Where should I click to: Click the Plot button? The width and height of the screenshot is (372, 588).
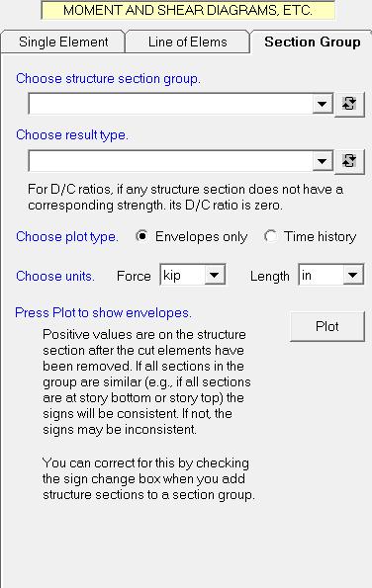pos(327,326)
